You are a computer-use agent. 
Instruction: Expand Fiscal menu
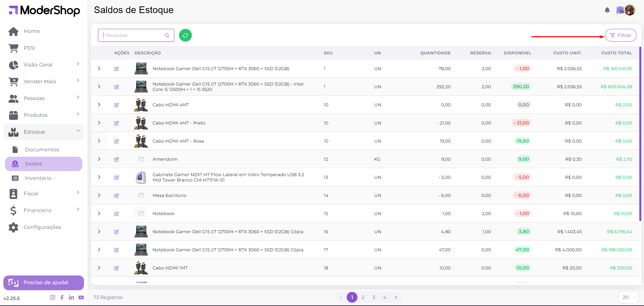coord(44,194)
